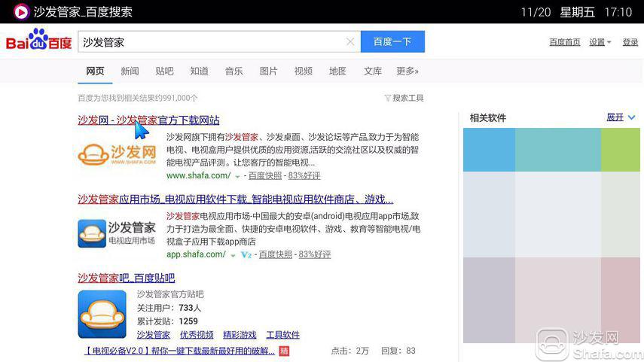Click the green tile in 相关软件

click(621, 150)
